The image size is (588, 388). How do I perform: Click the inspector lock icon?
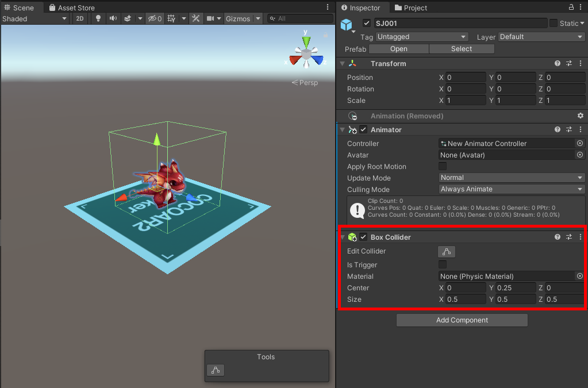(x=571, y=7)
